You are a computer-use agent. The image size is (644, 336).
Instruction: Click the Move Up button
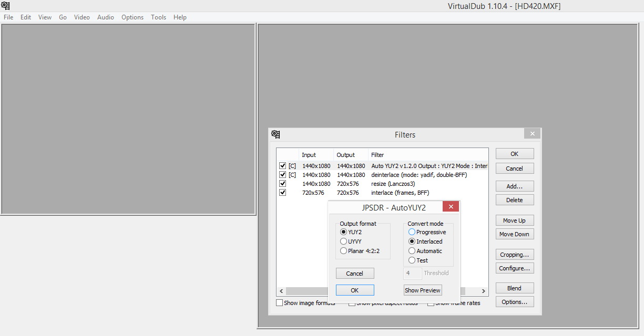tap(515, 220)
